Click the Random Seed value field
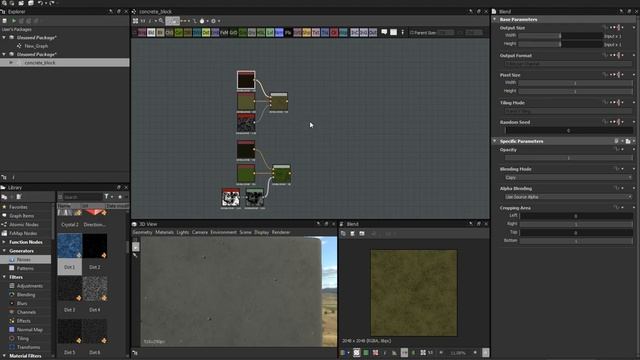Screen dimensions: 640x360 tap(569, 131)
